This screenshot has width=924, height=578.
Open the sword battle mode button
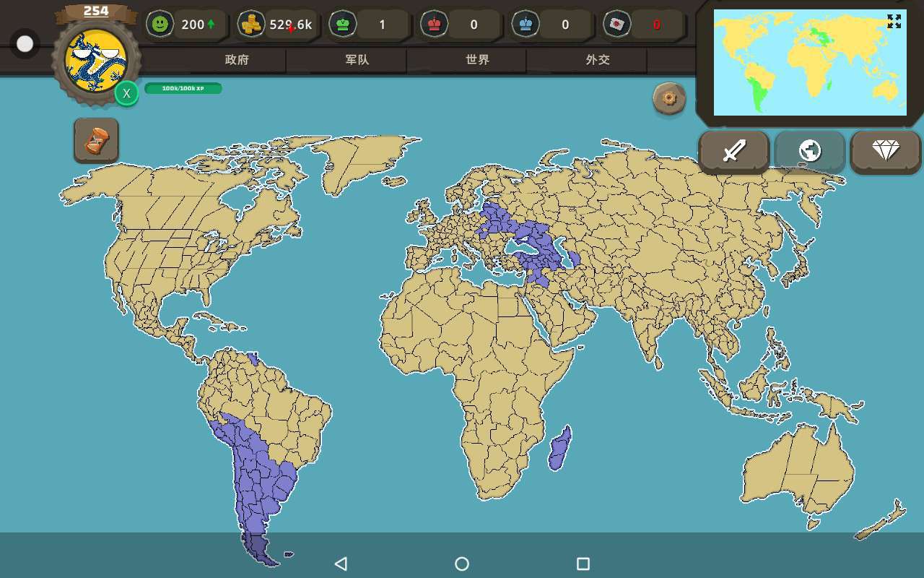[734, 151]
